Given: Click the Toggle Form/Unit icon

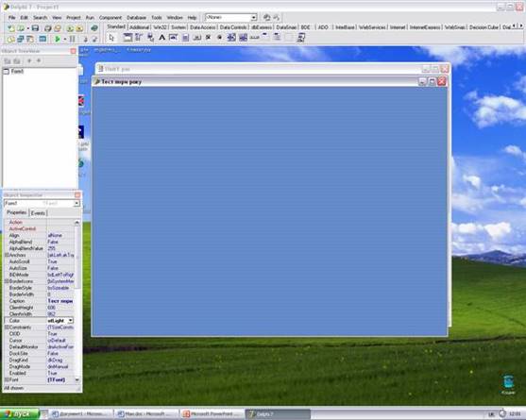Looking at the screenshot, I should (30, 40).
